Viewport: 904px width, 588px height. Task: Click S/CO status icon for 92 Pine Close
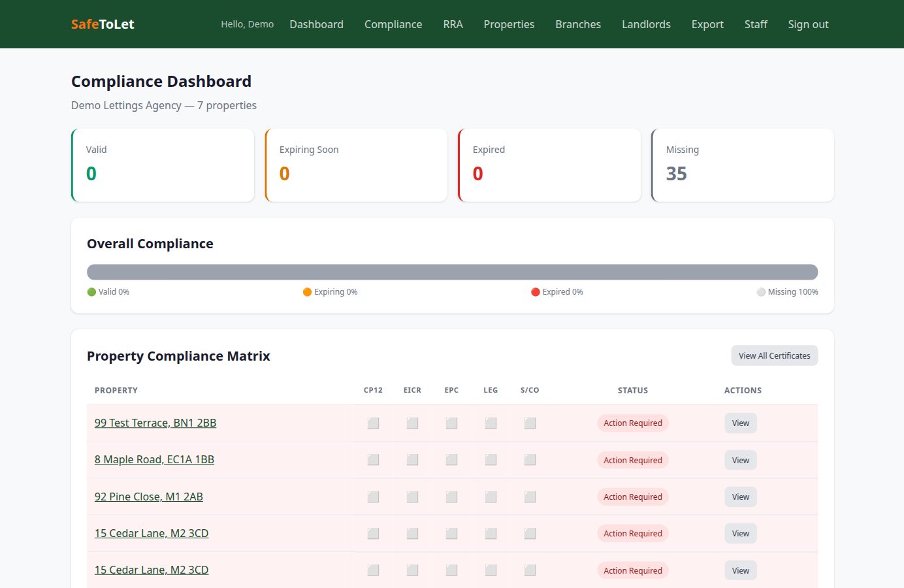pyautogui.click(x=530, y=497)
